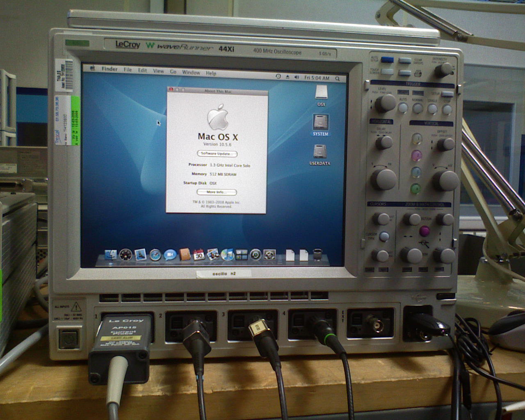Image resolution: width=525 pixels, height=420 pixels.
Task: Open the Help menu
Action: (211, 73)
